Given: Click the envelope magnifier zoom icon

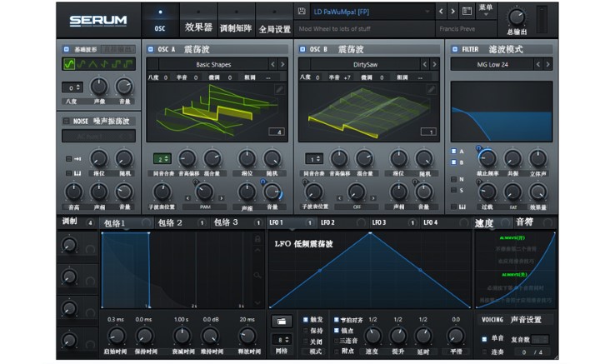Looking at the screenshot, I should [257, 276].
